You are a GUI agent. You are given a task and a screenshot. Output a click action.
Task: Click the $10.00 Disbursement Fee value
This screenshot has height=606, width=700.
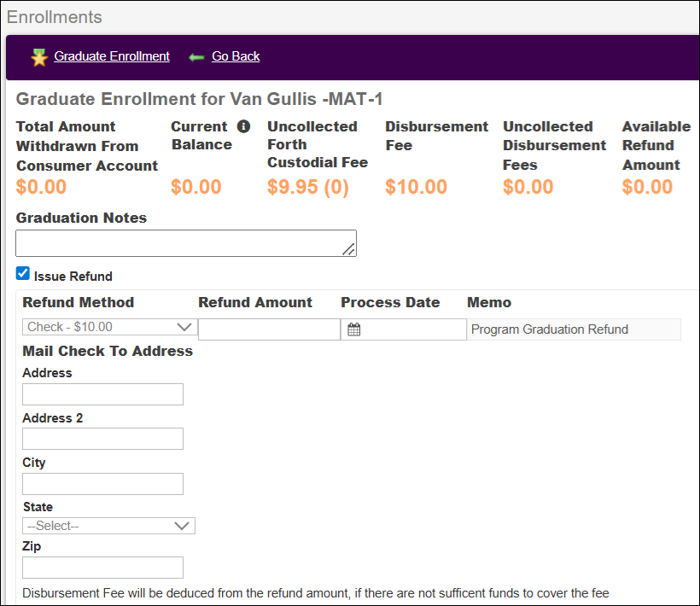(x=416, y=187)
